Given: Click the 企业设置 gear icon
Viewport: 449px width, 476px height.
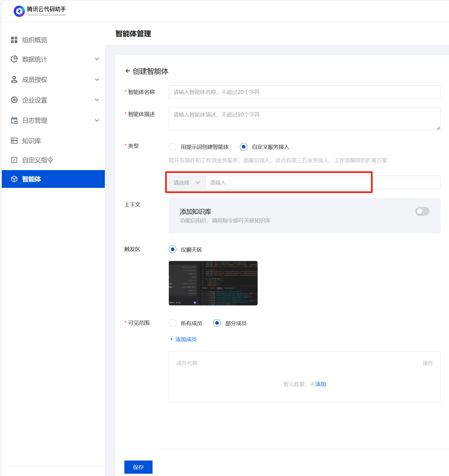Looking at the screenshot, I should [x=14, y=100].
